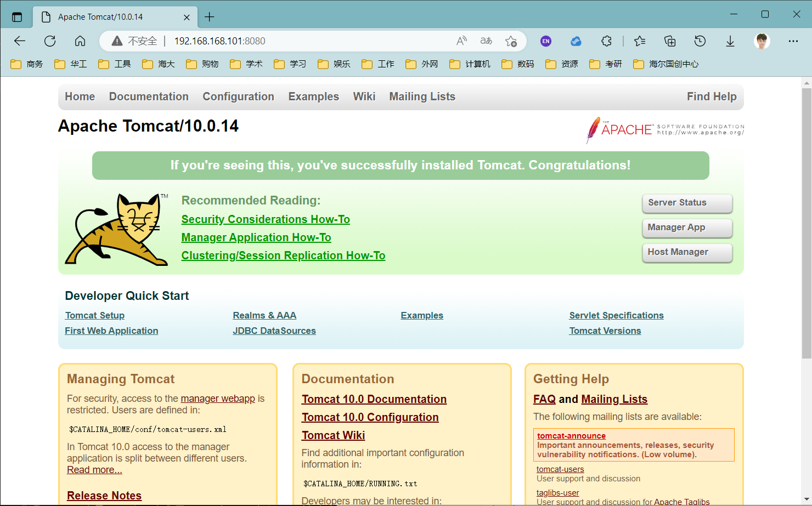Viewport: 812px width, 506px height.
Task: Open the Downloads icon
Action: 730,41
